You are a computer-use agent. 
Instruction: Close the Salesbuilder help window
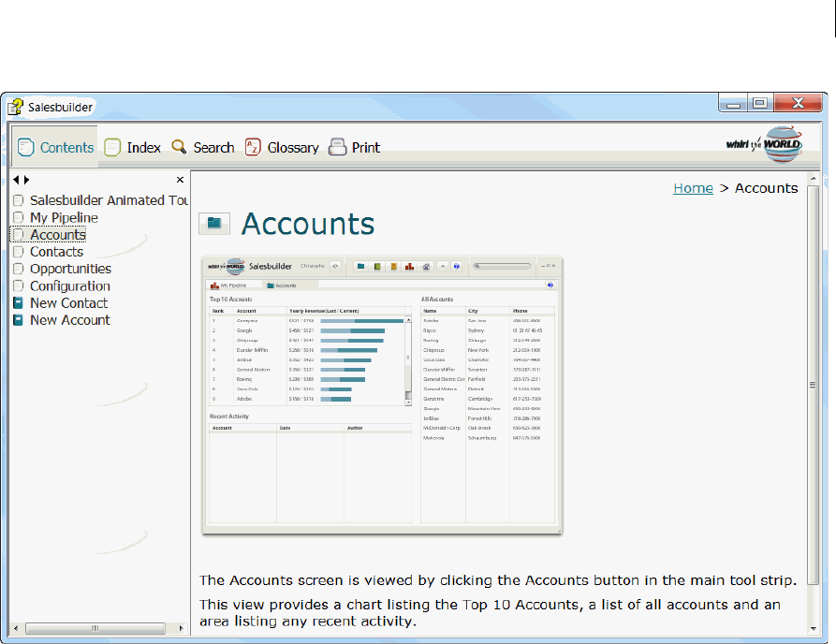798,103
